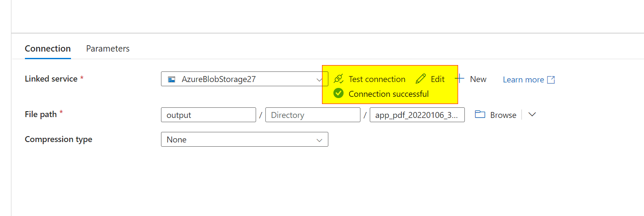
Task: Click the output container field
Action: pyautogui.click(x=208, y=115)
